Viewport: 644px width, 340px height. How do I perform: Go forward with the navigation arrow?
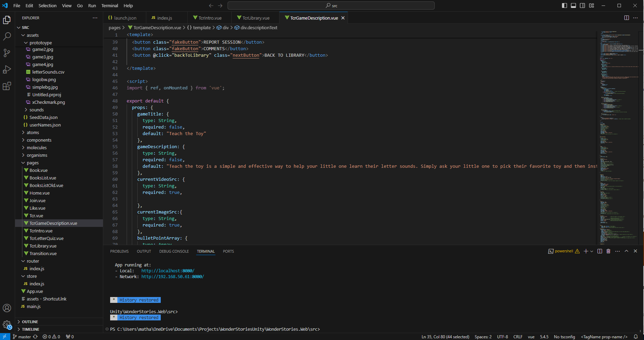click(220, 6)
